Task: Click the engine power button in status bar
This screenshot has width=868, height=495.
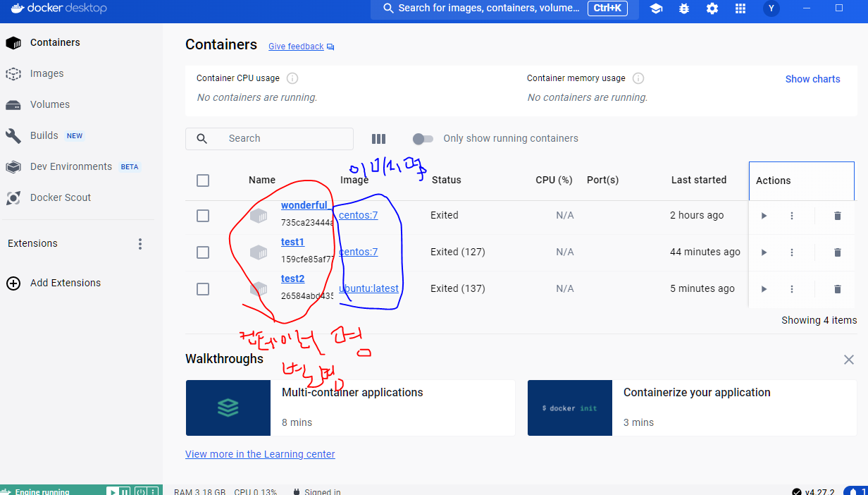Action: pyautogui.click(x=140, y=491)
